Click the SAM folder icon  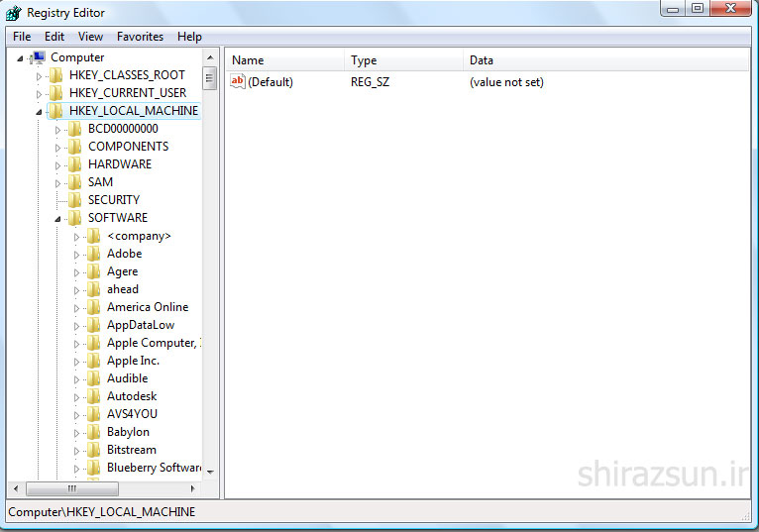pyautogui.click(x=75, y=182)
